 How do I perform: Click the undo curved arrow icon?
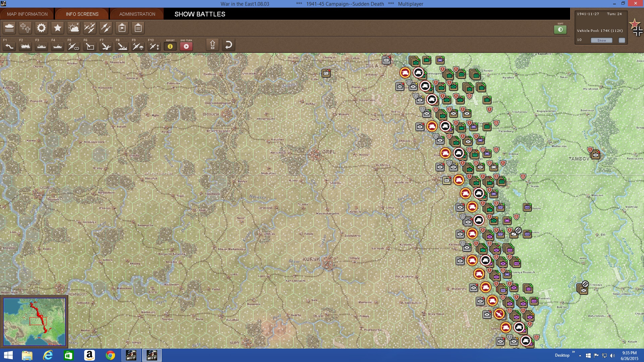(228, 45)
